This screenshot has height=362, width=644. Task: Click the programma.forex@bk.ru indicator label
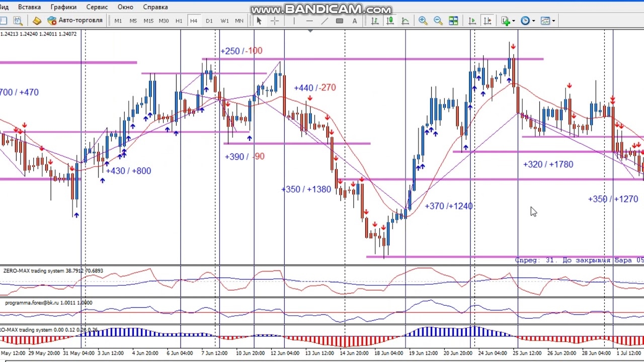click(48, 303)
